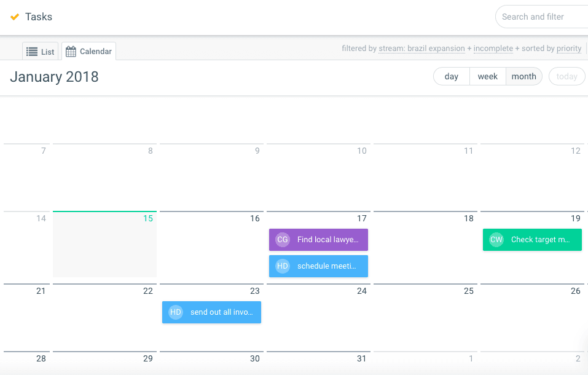Open the green Check target task
Screen dimensions: 588x375
[x=541, y=240]
